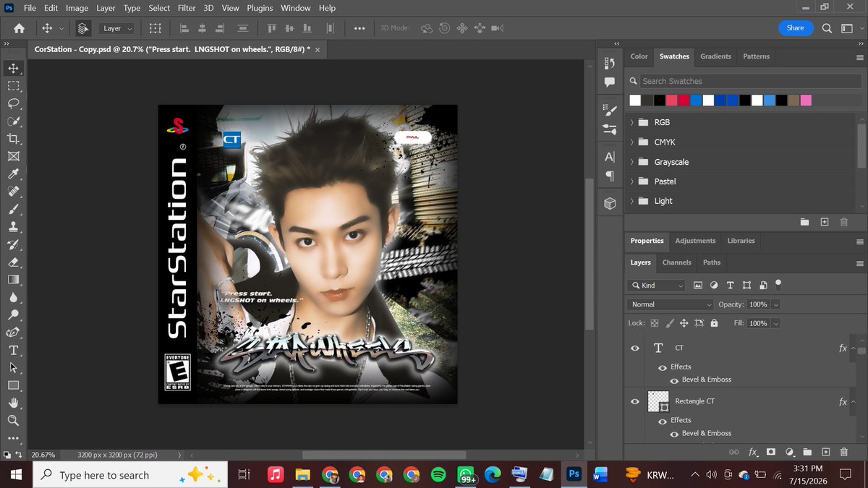868x488 pixels.
Task: Select the Brush tool
Action: [13, 209]
